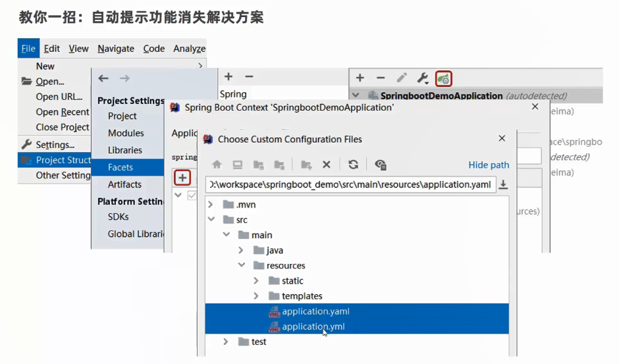Open the Code menu
The height and width of the screenshot is (364, 619).
point(154,49)
